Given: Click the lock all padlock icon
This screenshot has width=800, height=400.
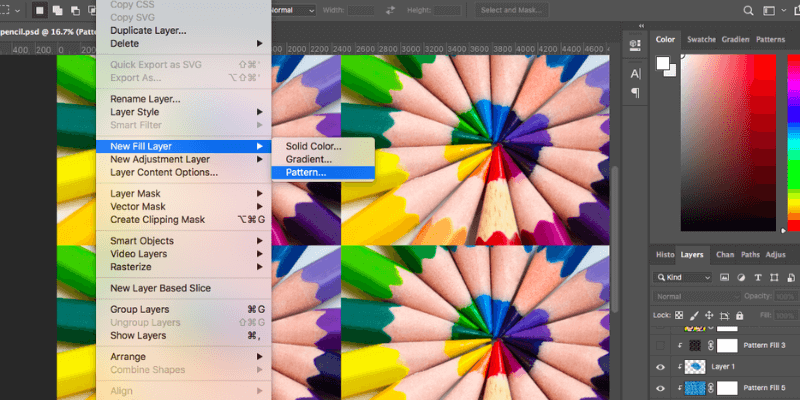Looking at the screenshot, I should coord(741,315).
